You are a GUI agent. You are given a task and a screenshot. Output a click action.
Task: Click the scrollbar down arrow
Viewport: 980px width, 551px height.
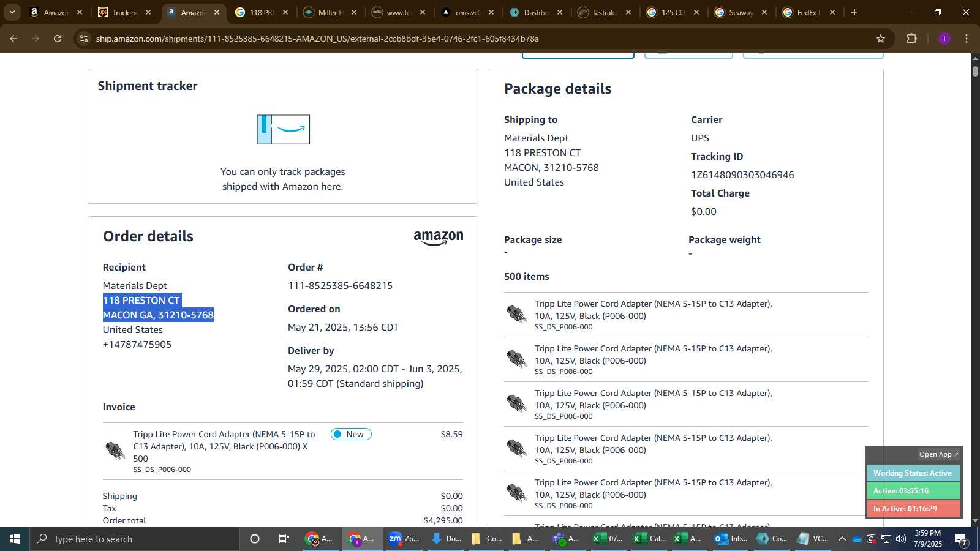pos(975,521)
